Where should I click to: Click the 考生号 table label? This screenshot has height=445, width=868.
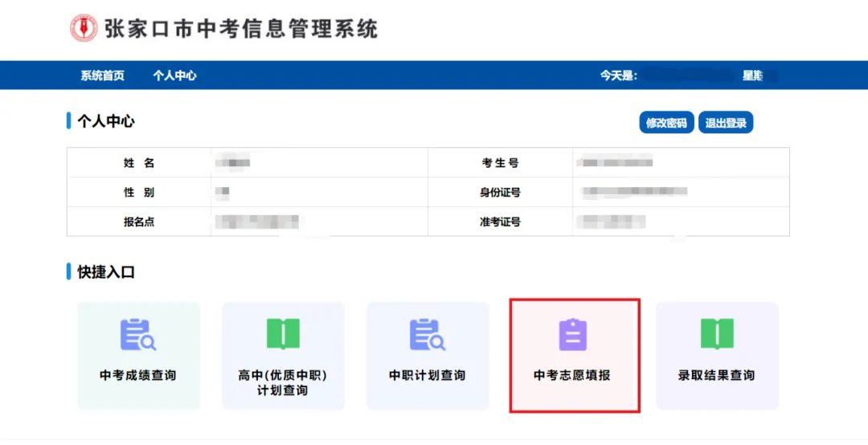[x=501, y=163]
